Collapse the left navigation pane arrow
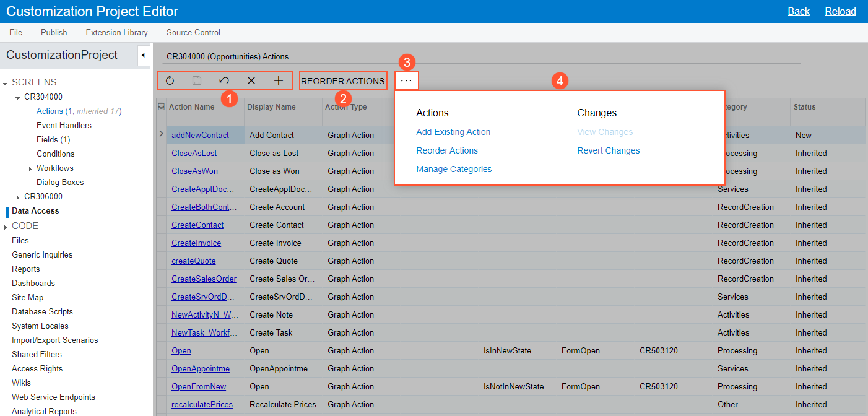 pos(143,55)
